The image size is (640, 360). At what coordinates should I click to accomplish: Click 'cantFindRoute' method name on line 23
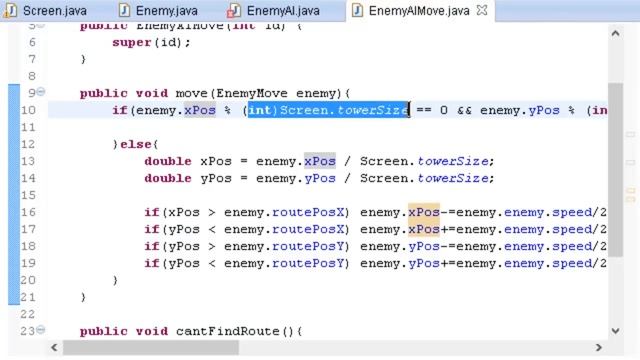pyautogui.click(x=228, y=331)
